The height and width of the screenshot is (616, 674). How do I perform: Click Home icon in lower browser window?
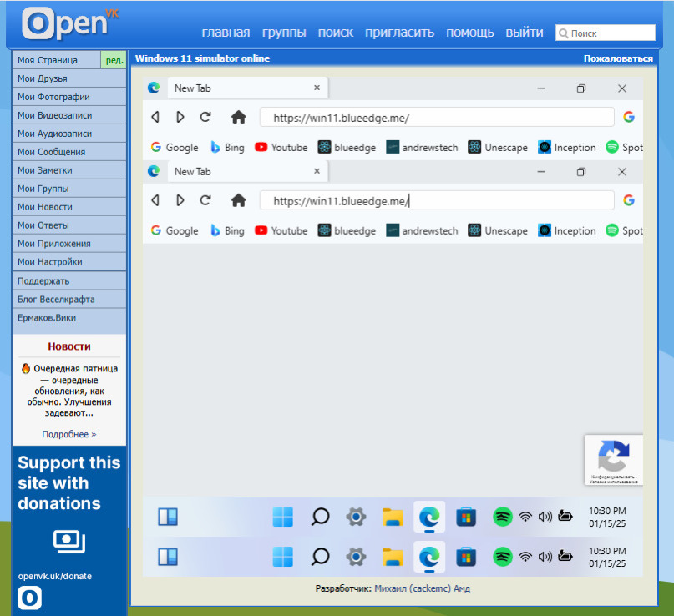pos(239,200)
